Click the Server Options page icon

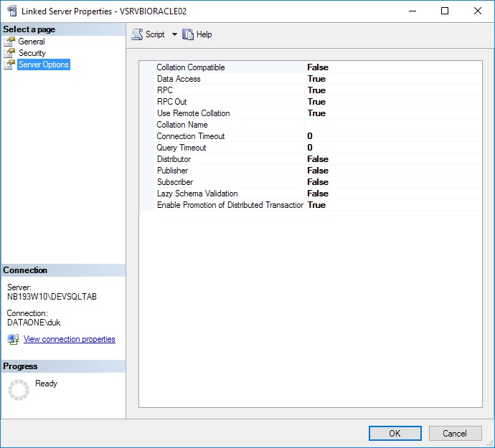click(9, 65)
